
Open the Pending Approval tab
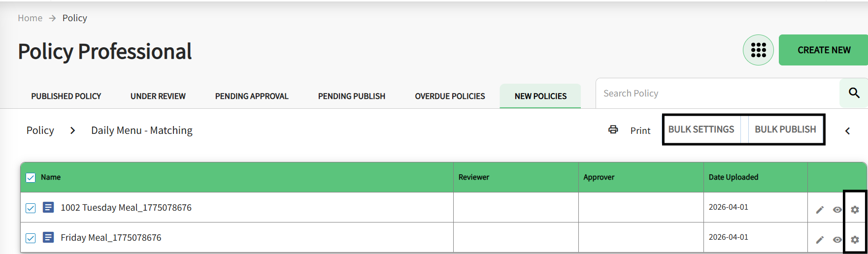252,96
